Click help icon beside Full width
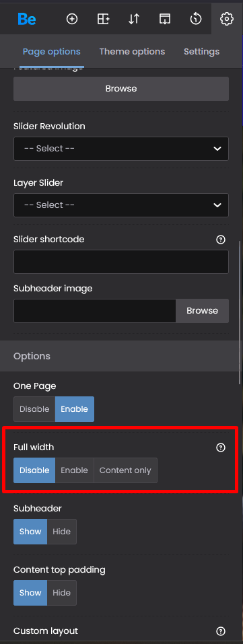The height and width of the screenshot is (644, 243). [221, 448]
